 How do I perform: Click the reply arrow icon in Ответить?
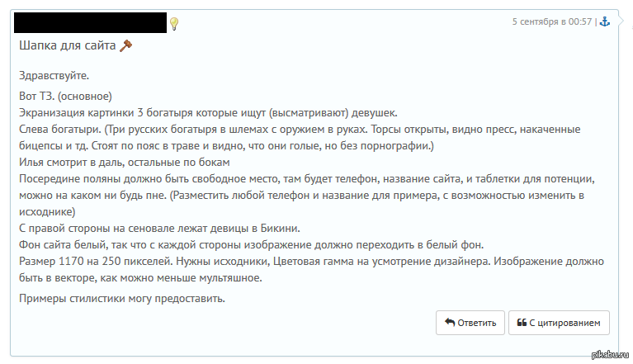tap(450, 322)
